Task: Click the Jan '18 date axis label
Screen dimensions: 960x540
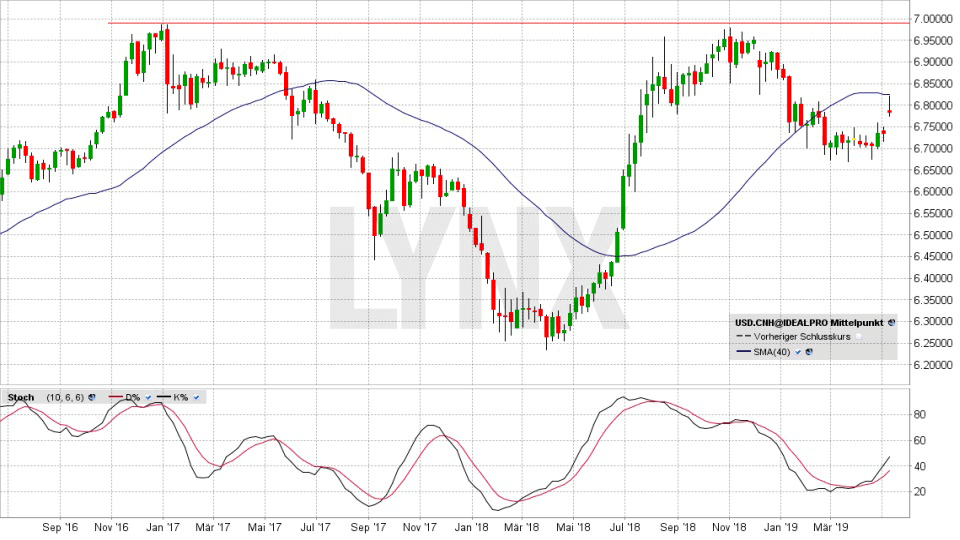Action: coord(472,527)
